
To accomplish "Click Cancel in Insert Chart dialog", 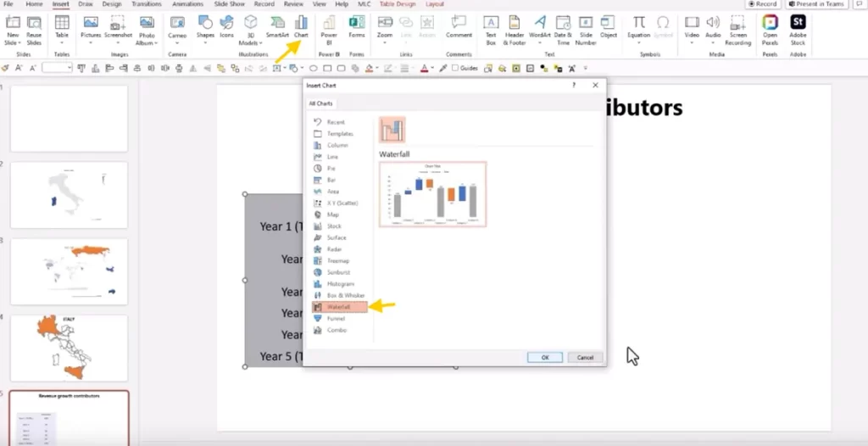I will point(585,357).
